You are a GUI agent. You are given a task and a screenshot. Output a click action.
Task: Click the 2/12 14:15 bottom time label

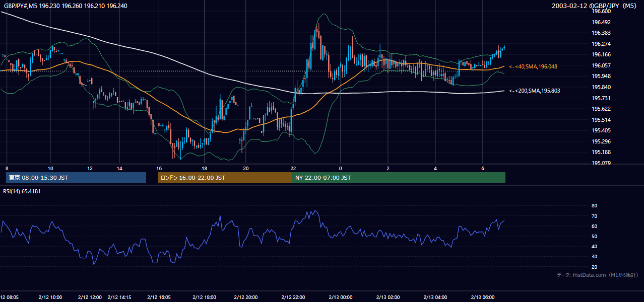119,297
